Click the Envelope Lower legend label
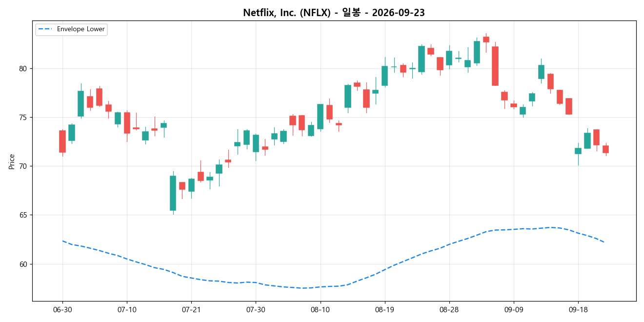 point(80,29)
